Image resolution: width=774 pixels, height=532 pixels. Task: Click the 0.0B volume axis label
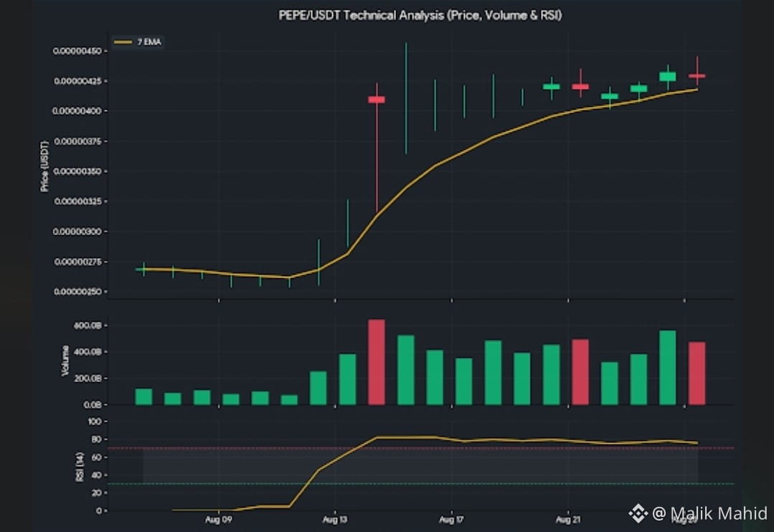click(93, 404)
